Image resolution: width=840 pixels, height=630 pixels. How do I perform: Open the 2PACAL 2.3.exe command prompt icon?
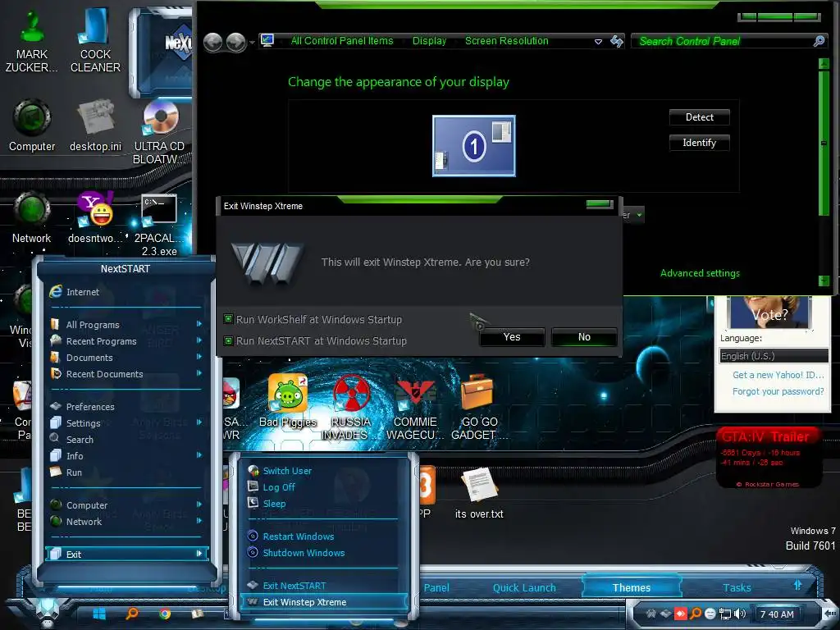[x=159, y=224]
